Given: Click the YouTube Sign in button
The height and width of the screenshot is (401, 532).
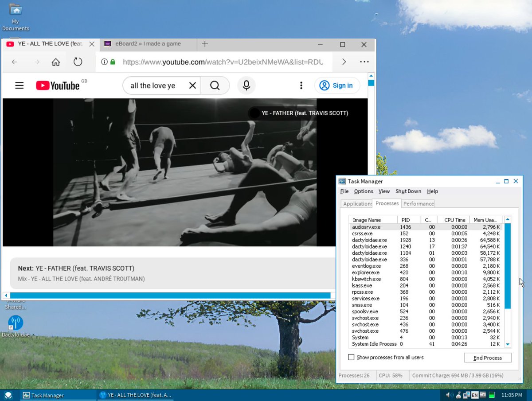Looking at the screenshot, I should point(337,86).
